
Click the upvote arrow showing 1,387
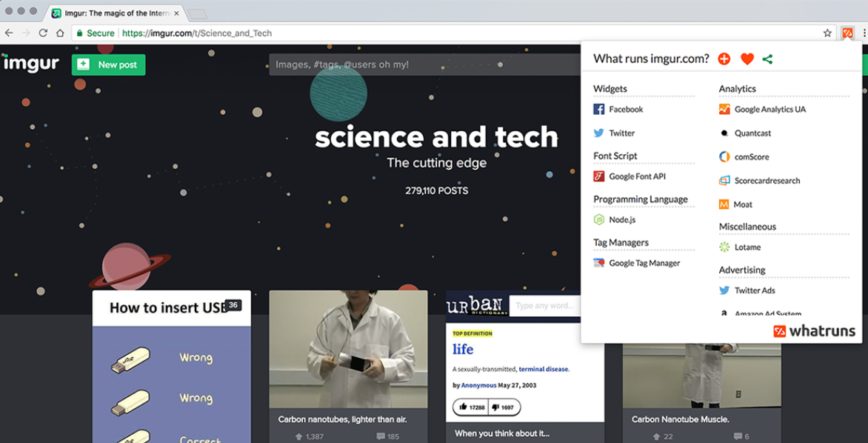[299, 436]
